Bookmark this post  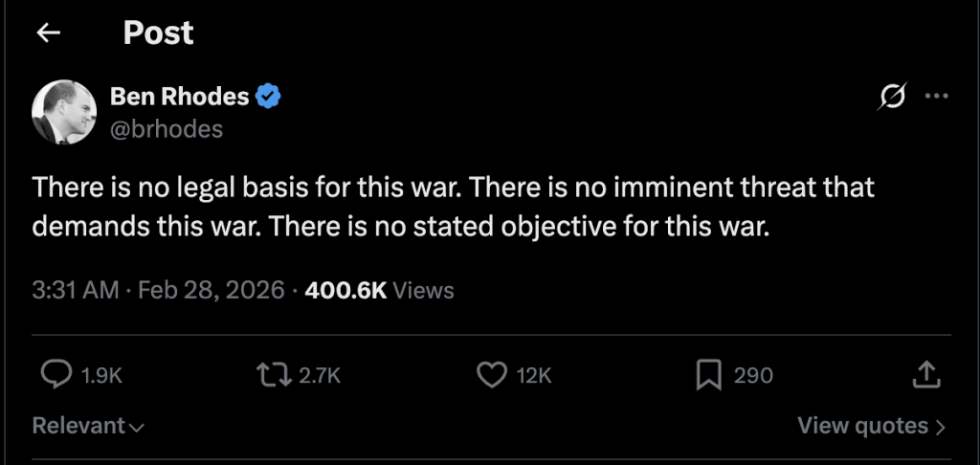point(708,375)
